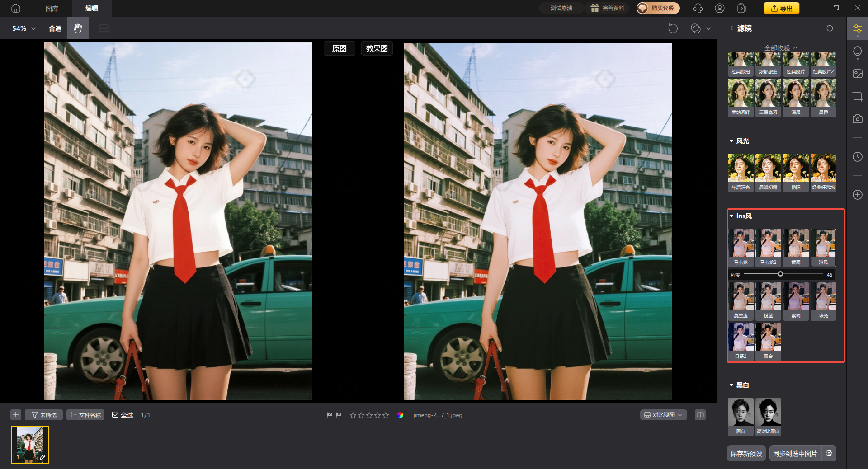Click the undo rotate arrow in toolbar
Screen dimensions: 868x469
pyautogui.click(x=673, y=28)
